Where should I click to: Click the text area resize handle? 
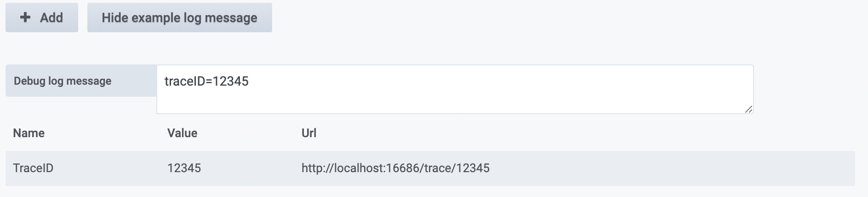tap(748, 109)
